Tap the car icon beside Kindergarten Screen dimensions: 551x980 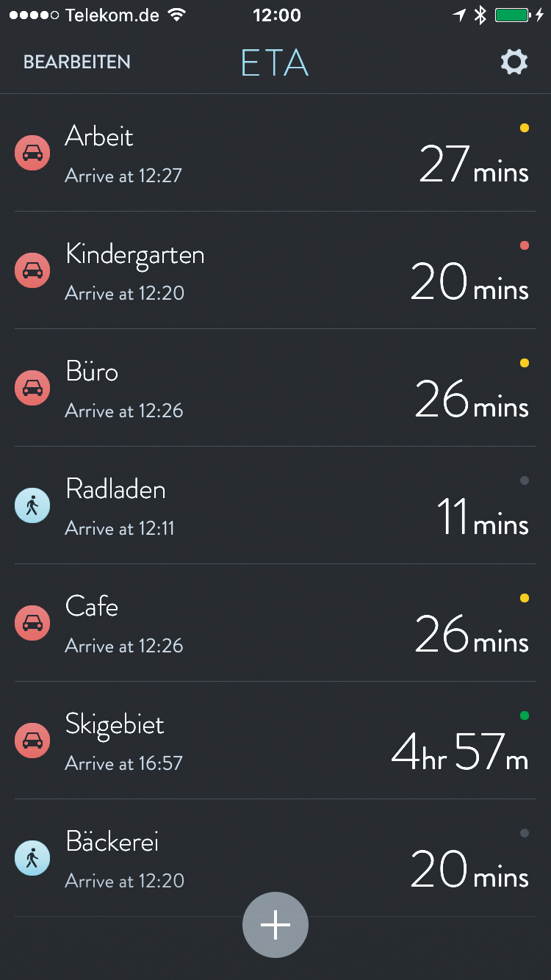coord(32,270)
